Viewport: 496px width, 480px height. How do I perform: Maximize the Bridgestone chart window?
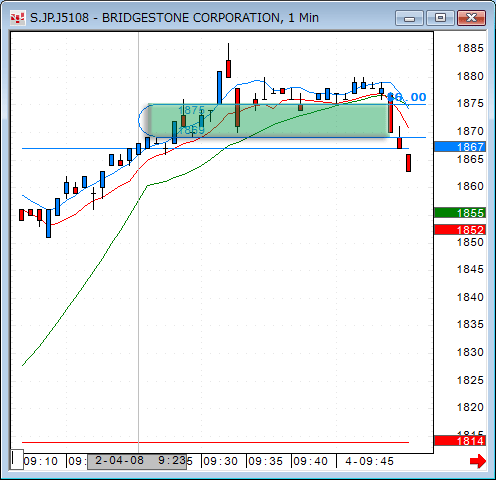pyautogui.click(x=440, y=18)
